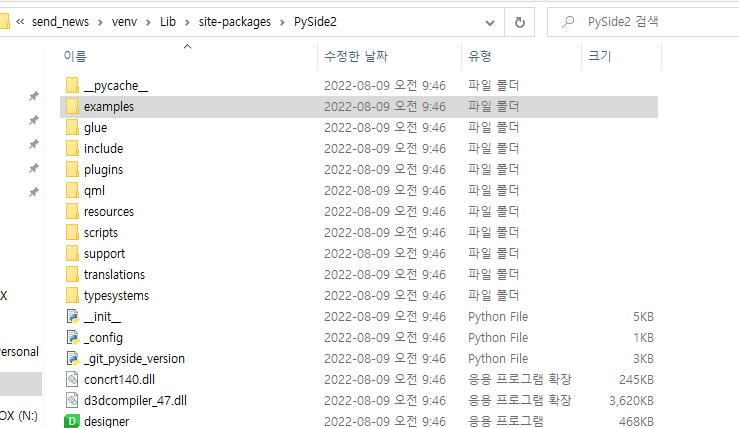739x428 pixels.
Task: Click the search magnifier icon
Action: pos(568,22)
